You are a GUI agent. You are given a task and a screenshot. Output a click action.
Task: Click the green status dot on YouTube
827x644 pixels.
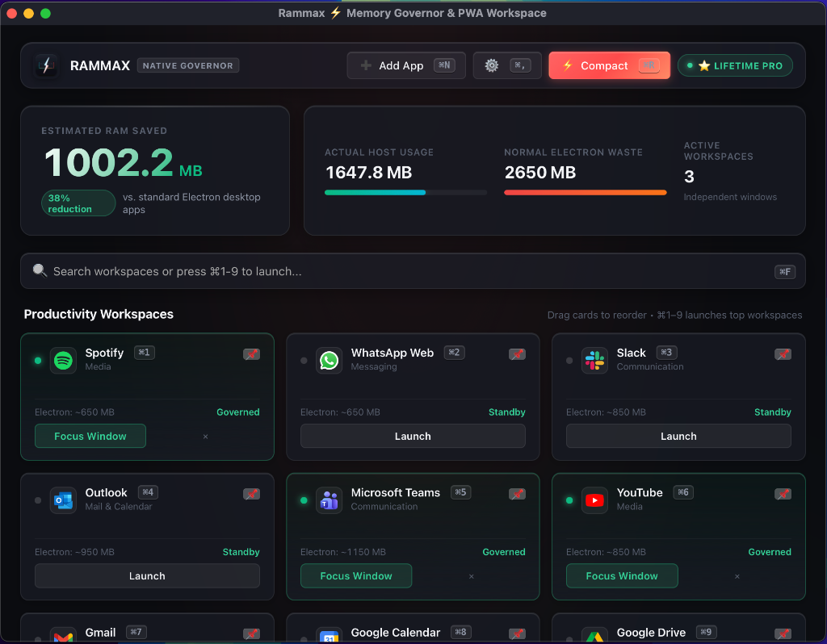pyautogui.click(x=569, y=500)
